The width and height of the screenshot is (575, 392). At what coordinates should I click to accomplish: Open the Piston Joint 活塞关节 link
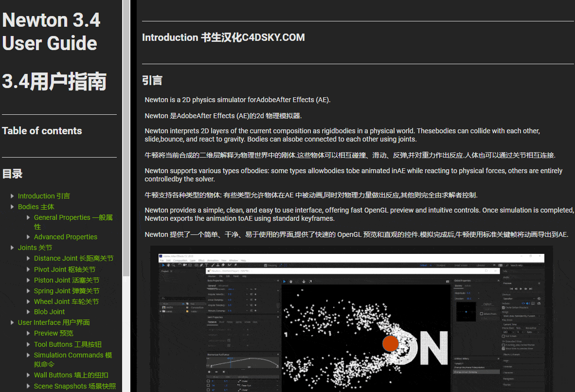67,280
